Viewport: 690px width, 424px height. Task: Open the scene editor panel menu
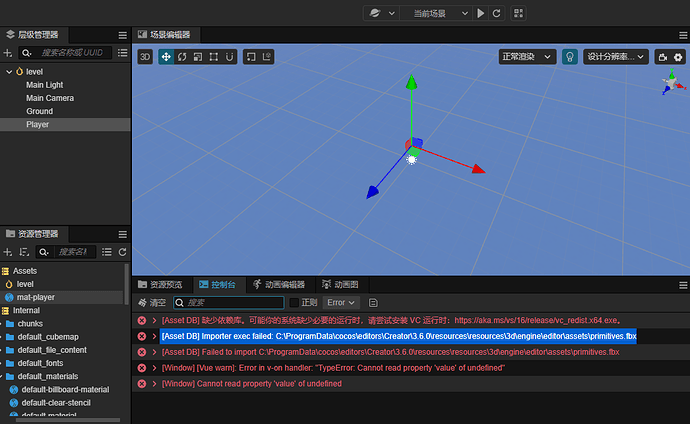tap(683, 35)
